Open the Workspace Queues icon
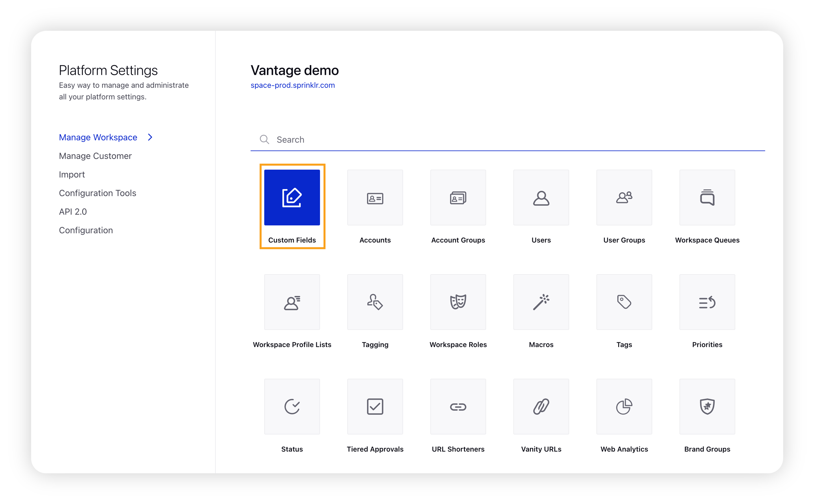Screen dimensions: 814x504 [707, 197]
